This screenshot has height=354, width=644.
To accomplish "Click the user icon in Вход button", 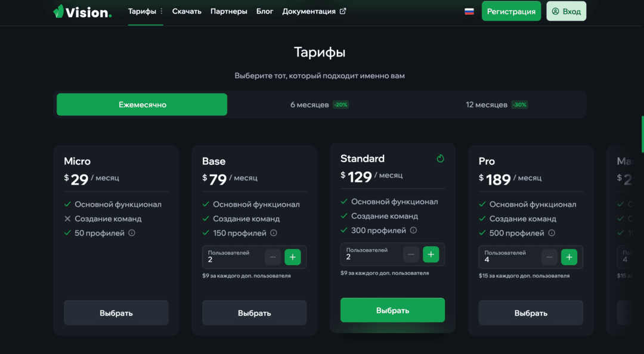I will click(x=555, y=11).
